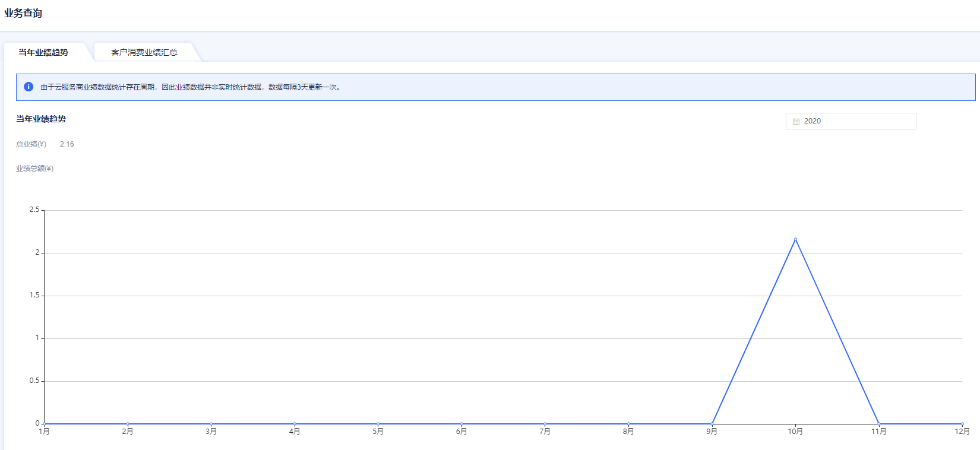Click the 10月 x-axis label
980x450 pixels.
coord(795,432)
